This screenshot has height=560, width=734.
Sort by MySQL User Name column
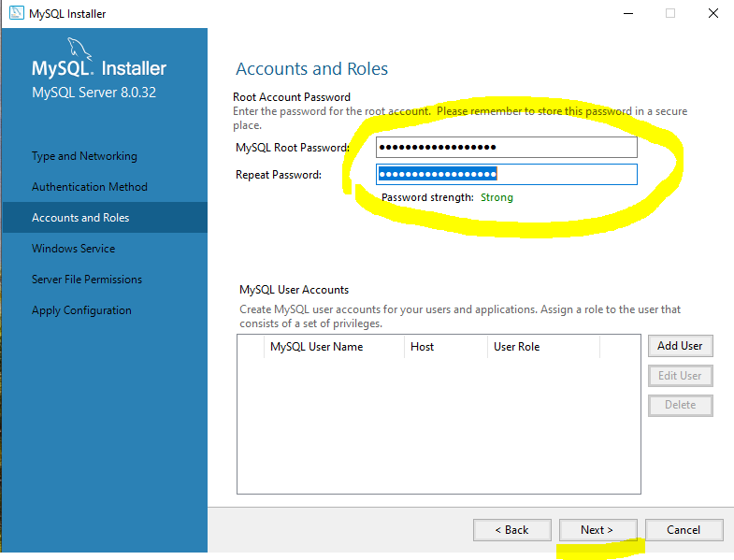[334, 347]
